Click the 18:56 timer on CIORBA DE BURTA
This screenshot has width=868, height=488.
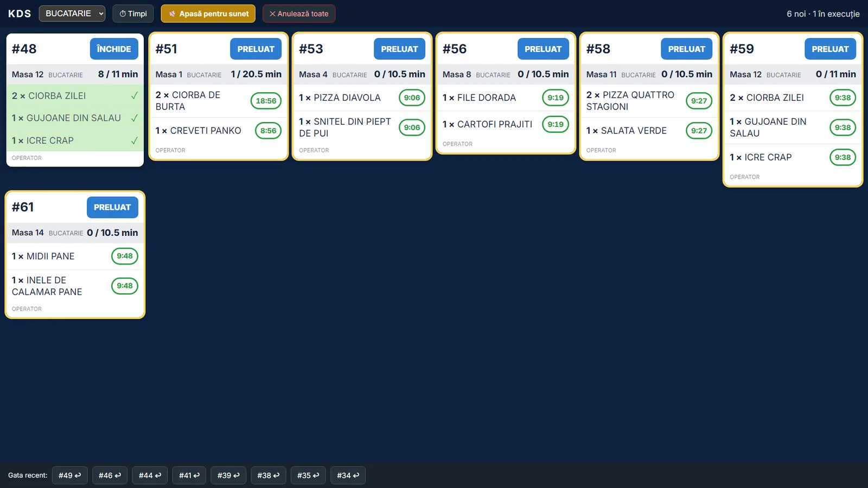[x=266, y=101]
